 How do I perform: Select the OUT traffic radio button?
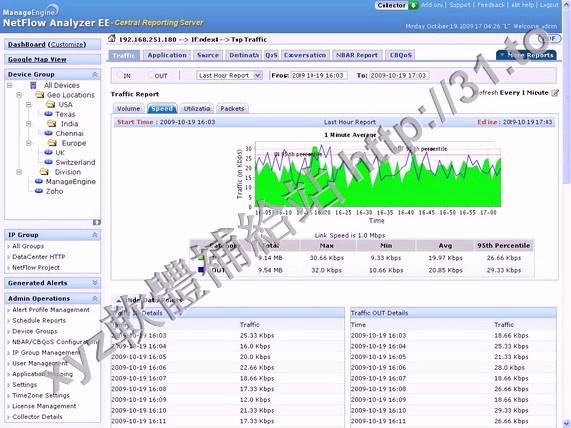tap(150, 76)
